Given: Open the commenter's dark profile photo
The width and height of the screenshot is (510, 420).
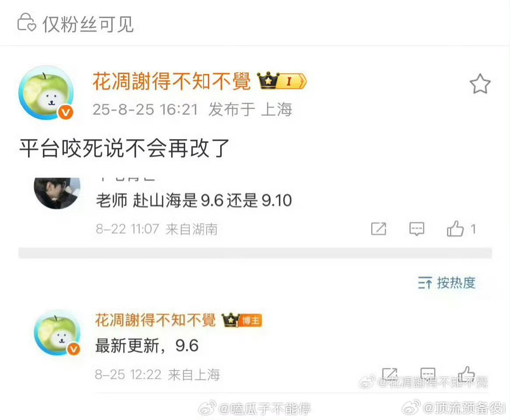Looking at the screenshot, I should tap(57, 193).
